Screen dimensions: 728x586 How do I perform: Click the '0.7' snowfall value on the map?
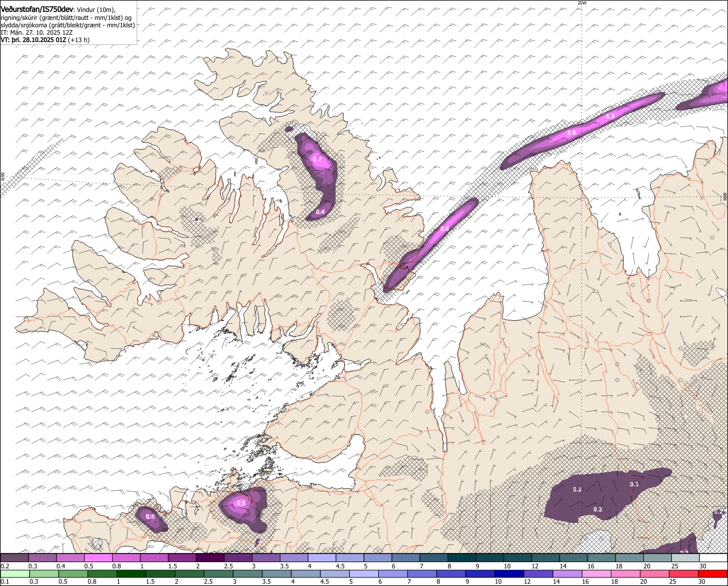[317, 160]
